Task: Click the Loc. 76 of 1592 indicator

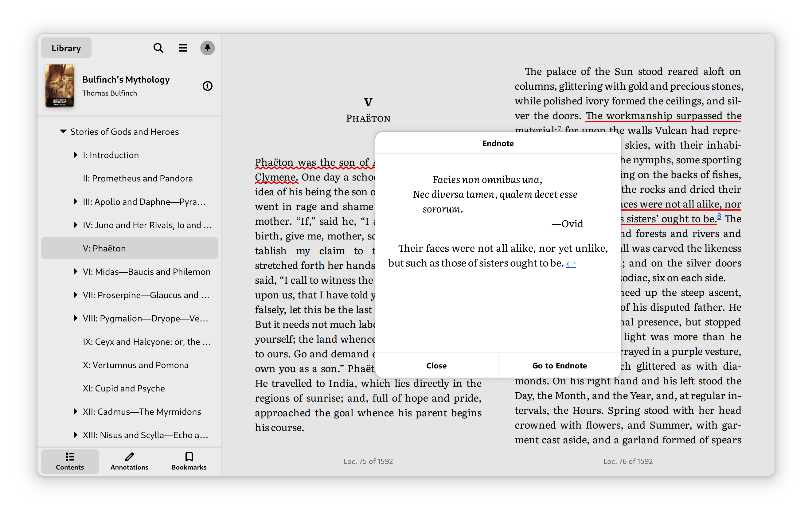Action: (x=627, y=461)
